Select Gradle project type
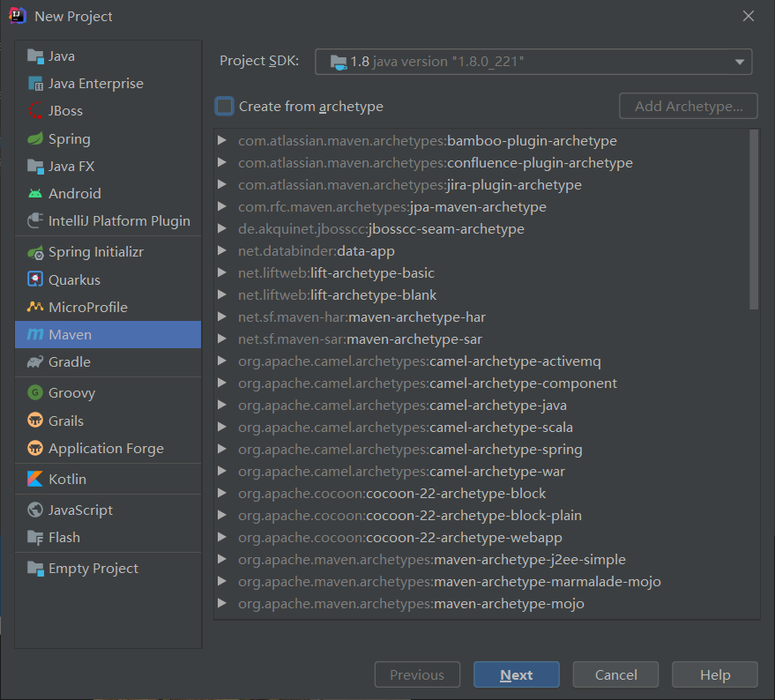Screen dimensions: 775x700 pos(108,361)
